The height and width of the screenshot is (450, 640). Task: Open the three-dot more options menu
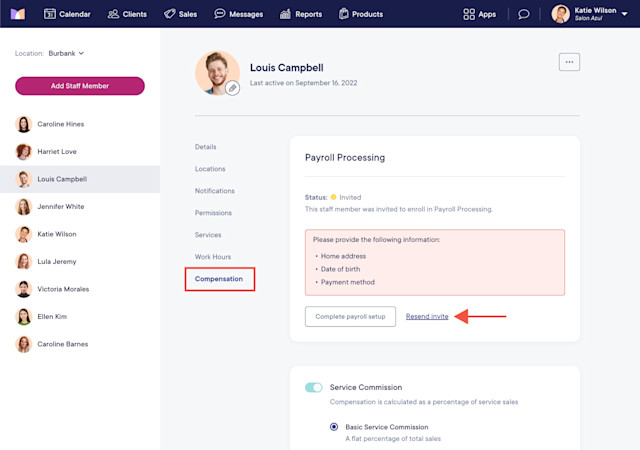(x=569, y=62)
